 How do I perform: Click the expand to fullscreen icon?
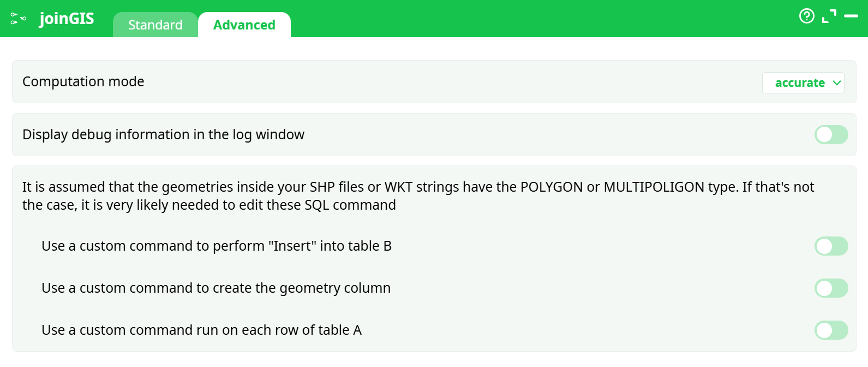829,16
